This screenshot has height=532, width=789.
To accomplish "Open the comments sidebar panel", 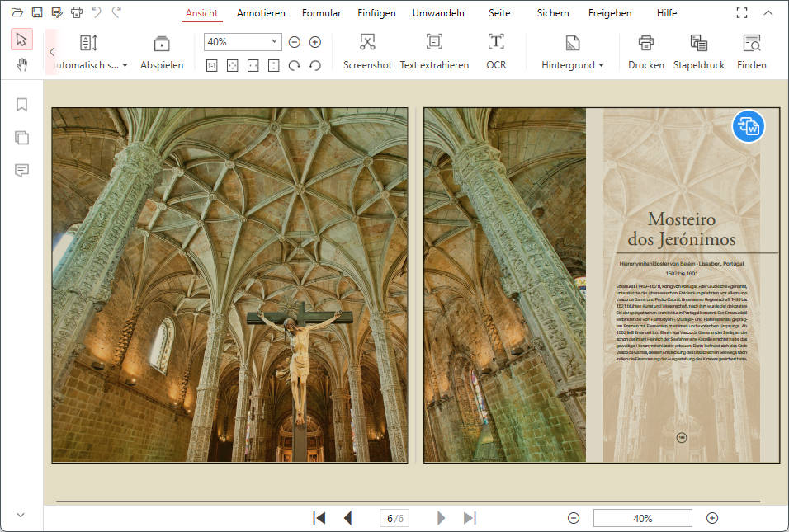I will click(21, 170).
